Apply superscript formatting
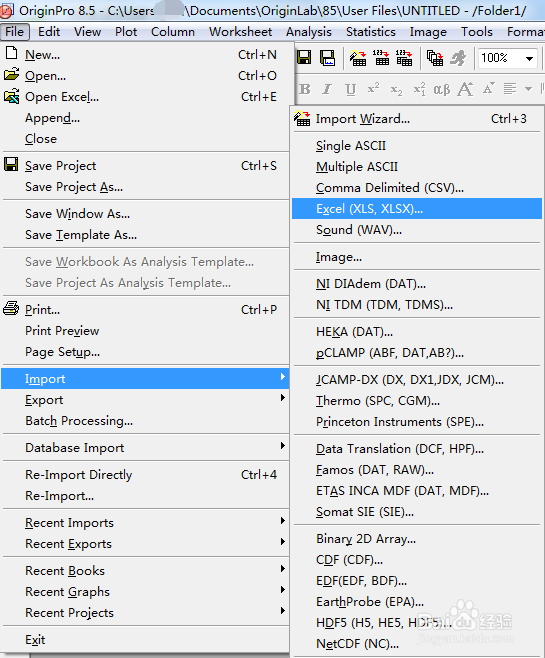Screen dimensions: 545x658 pos(373,88)
